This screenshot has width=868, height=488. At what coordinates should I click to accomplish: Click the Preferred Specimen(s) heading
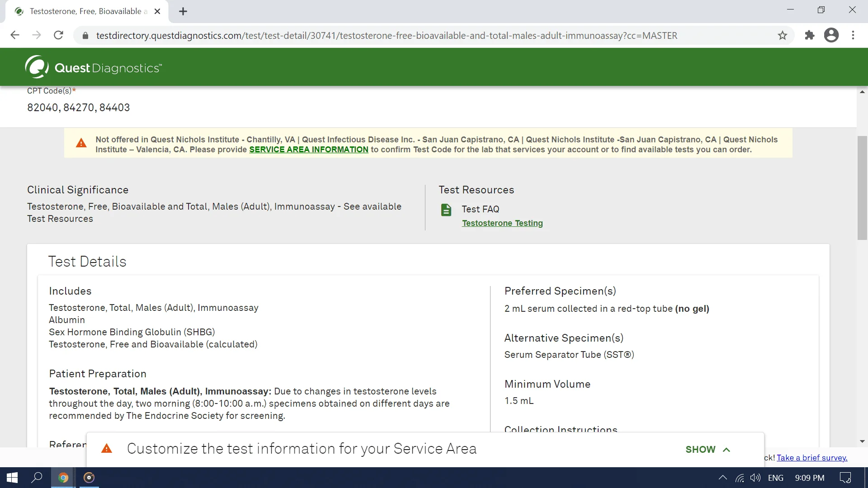click(560, 291)
